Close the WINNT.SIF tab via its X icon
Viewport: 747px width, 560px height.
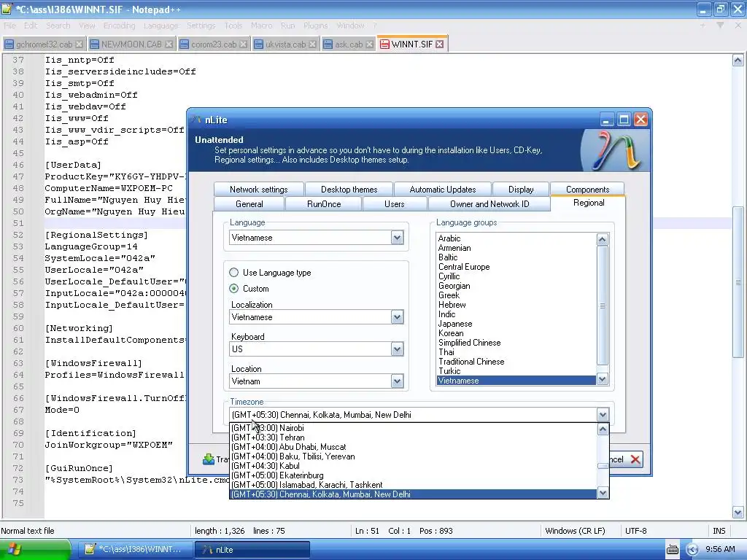click(x=440, y=44)
